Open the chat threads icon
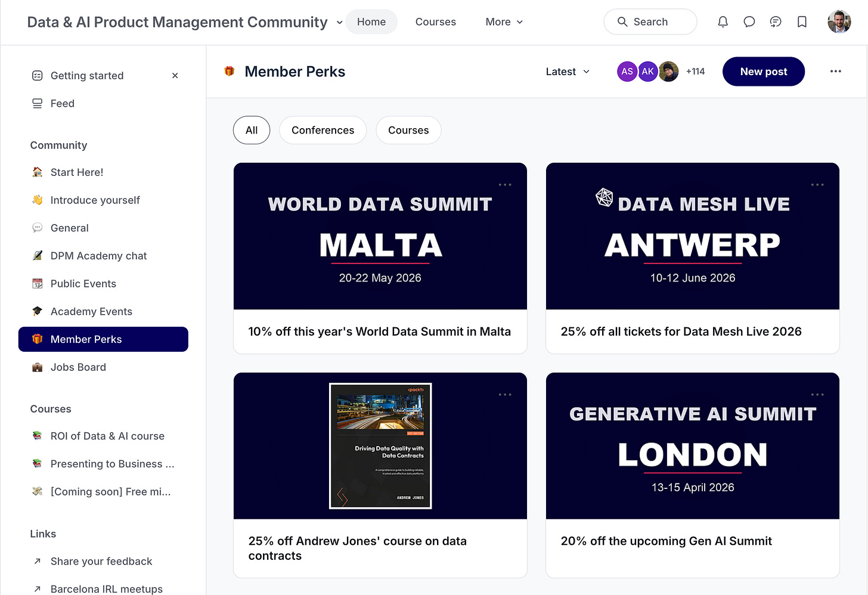Screen dimensions: 868x595 (776, 22)
